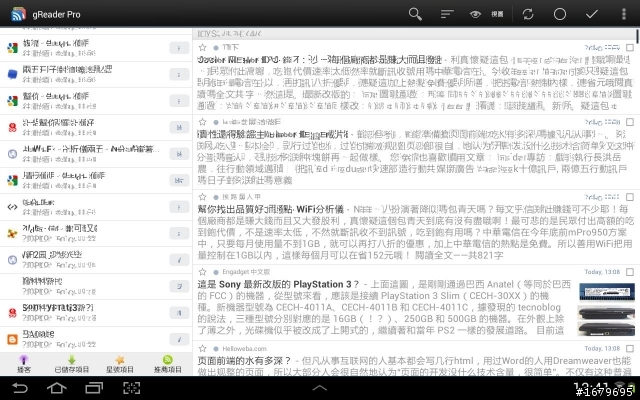Screen dimensions: 640x400
Task: Tap the unread badge on the chat-bubble feed
Action: point(179,75)
